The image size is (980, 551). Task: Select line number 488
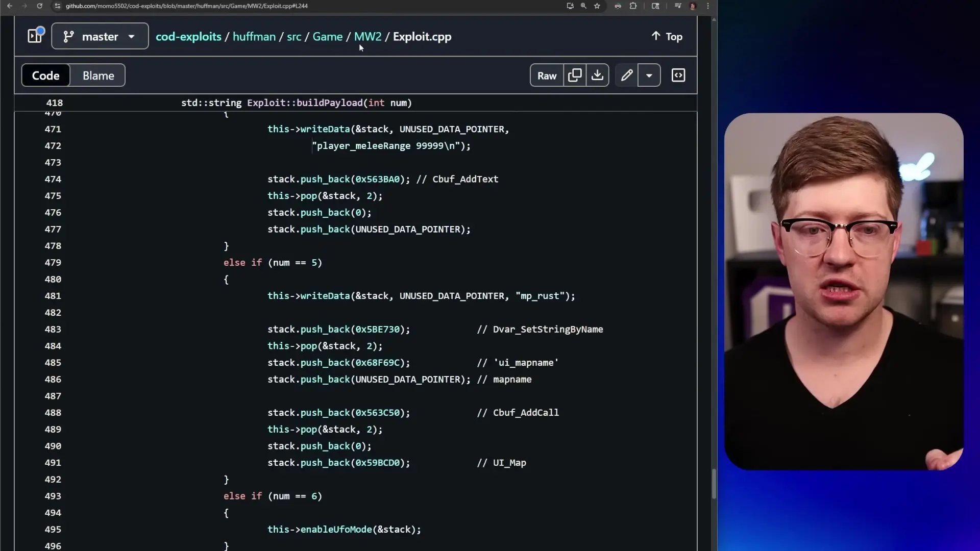tap(53, 412)
